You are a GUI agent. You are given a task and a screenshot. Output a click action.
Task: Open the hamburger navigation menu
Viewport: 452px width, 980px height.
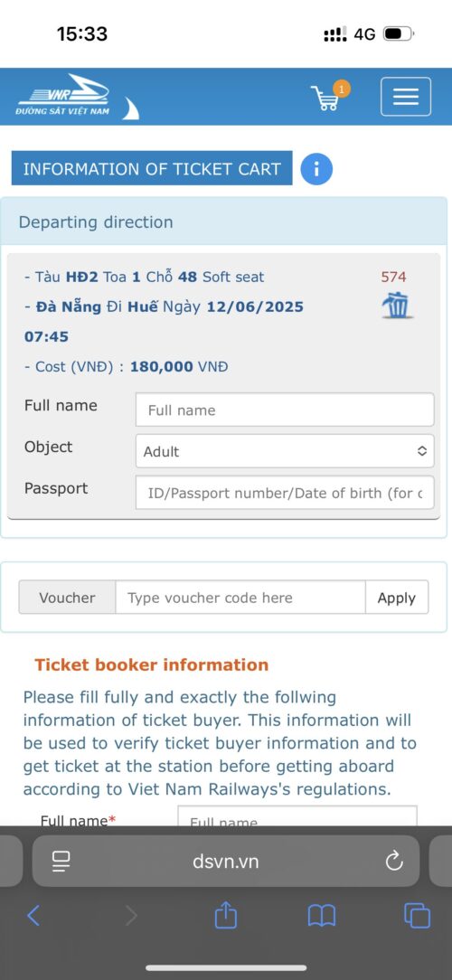(406, 96)
